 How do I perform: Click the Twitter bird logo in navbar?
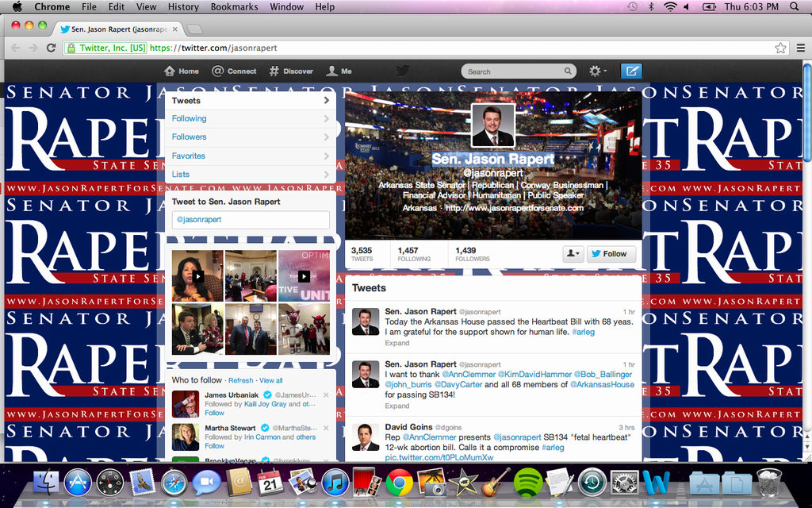tap(403, 71)
